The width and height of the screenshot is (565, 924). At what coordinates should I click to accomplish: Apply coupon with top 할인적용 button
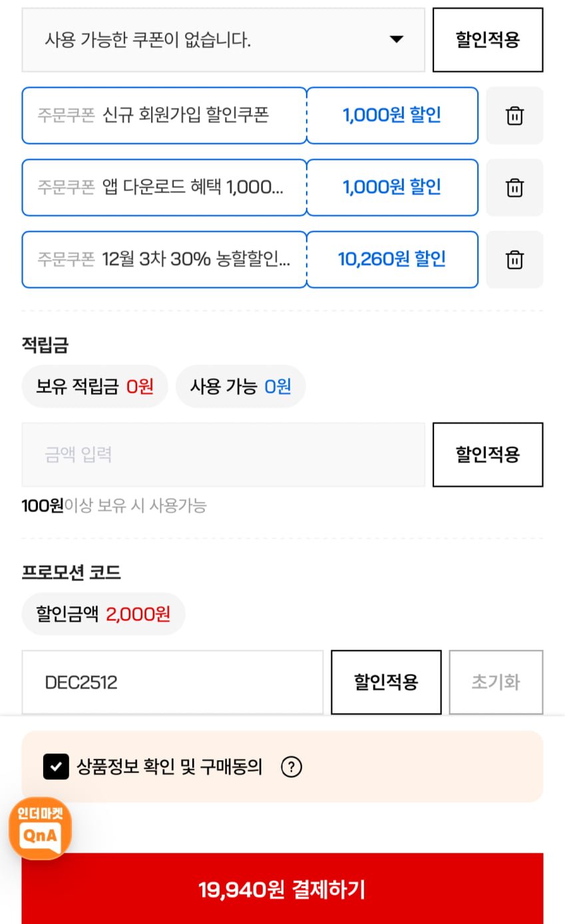pyautogui.click(x=488, y=40)
